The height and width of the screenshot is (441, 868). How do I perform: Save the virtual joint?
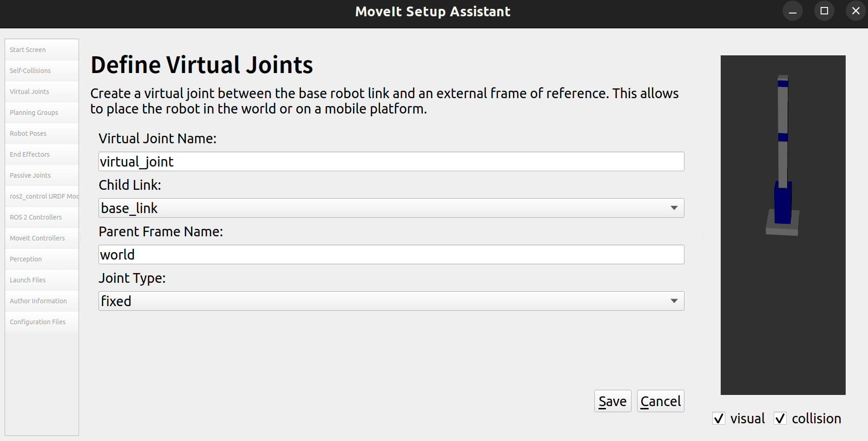[612, 401]
